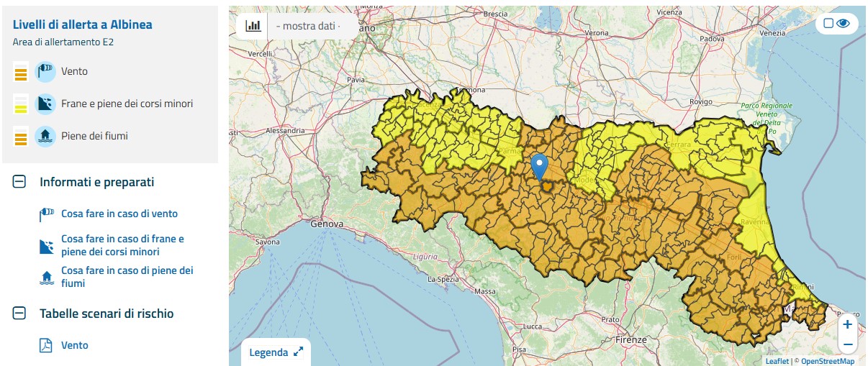
Task: Click the landslide icon for Frane alert
Action: 45,104
